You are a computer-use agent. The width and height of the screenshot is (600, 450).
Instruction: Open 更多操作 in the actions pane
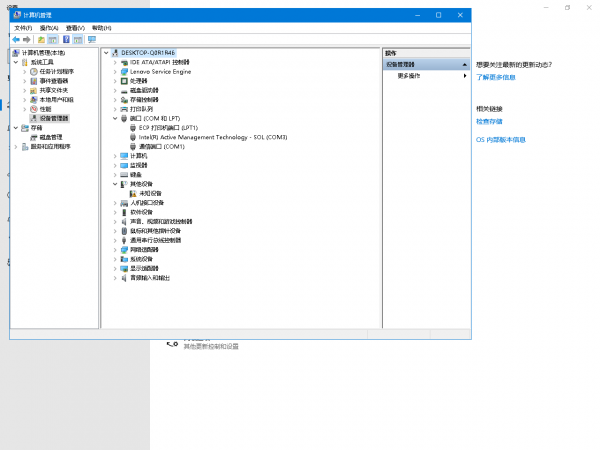409,76
